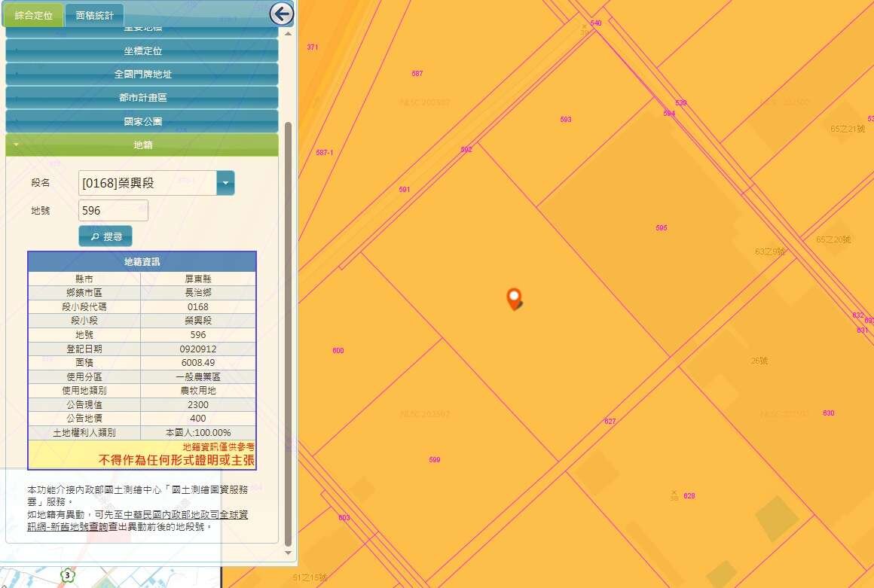Expand the 都市計畫區 section
874x588 pixels.
pos(142,98)
